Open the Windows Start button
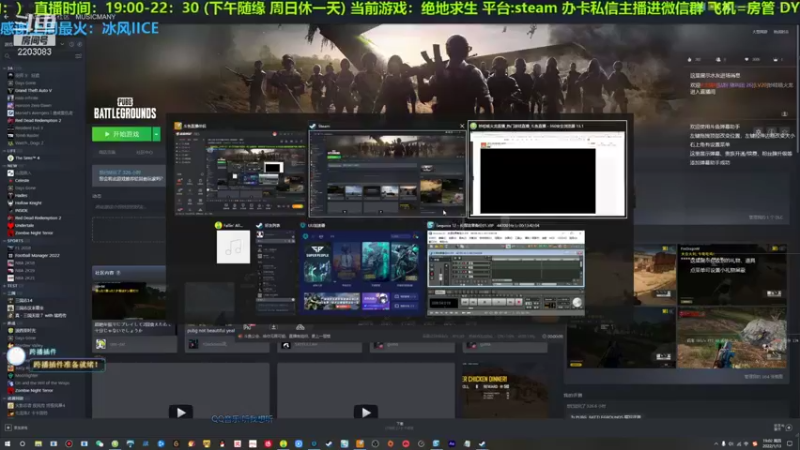This screenshot has height=450, width=800. (7, 444)
